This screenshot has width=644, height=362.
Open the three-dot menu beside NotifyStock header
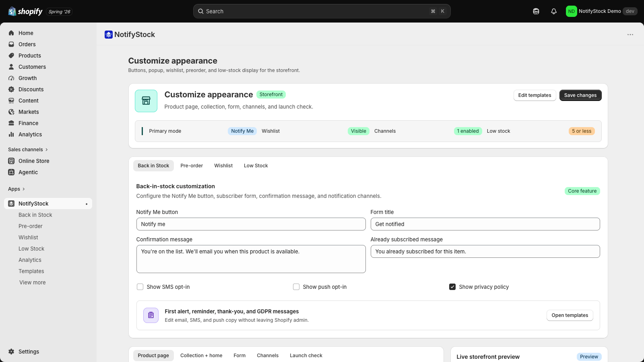[630, 35]
